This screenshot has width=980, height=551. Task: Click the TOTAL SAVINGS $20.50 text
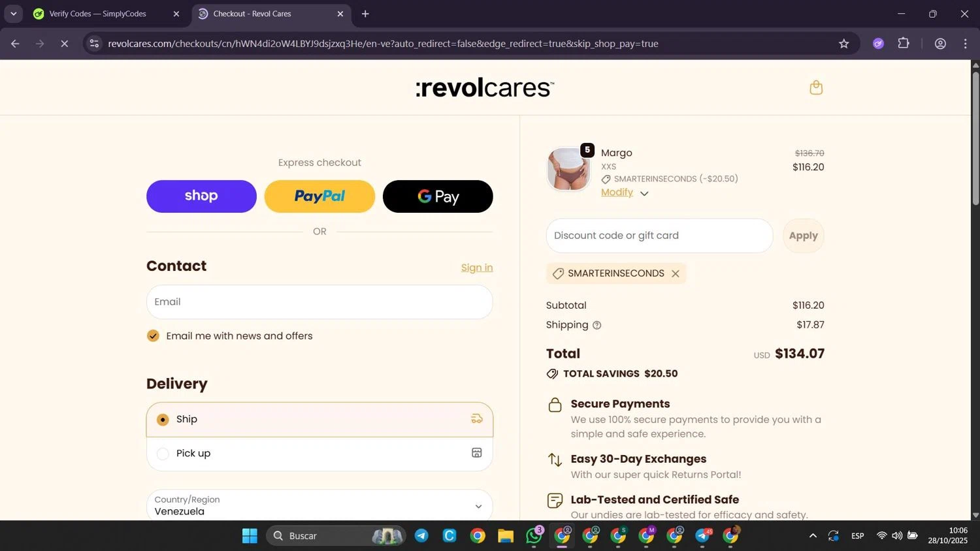(x=621, y=374)
